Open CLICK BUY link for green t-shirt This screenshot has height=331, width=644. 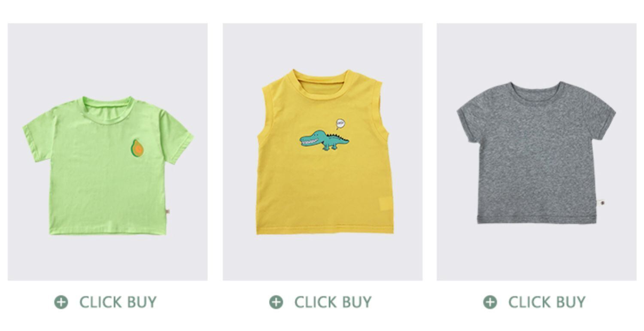[118, 302]
